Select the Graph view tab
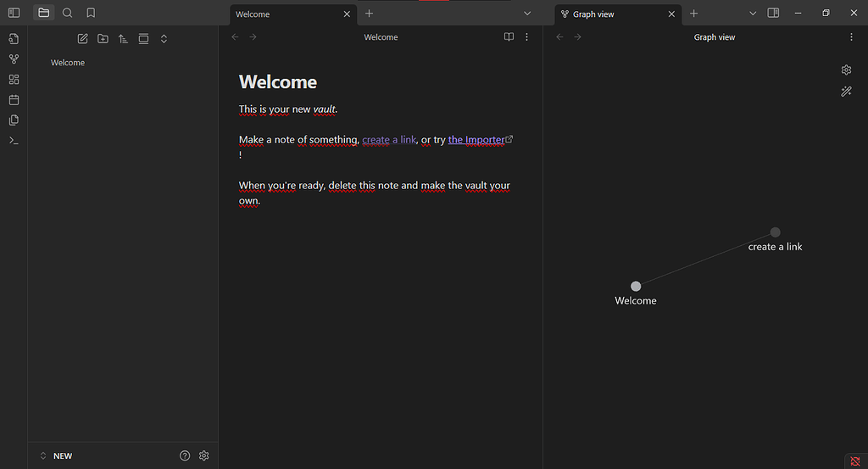868x469 pixels. [610, 14]
